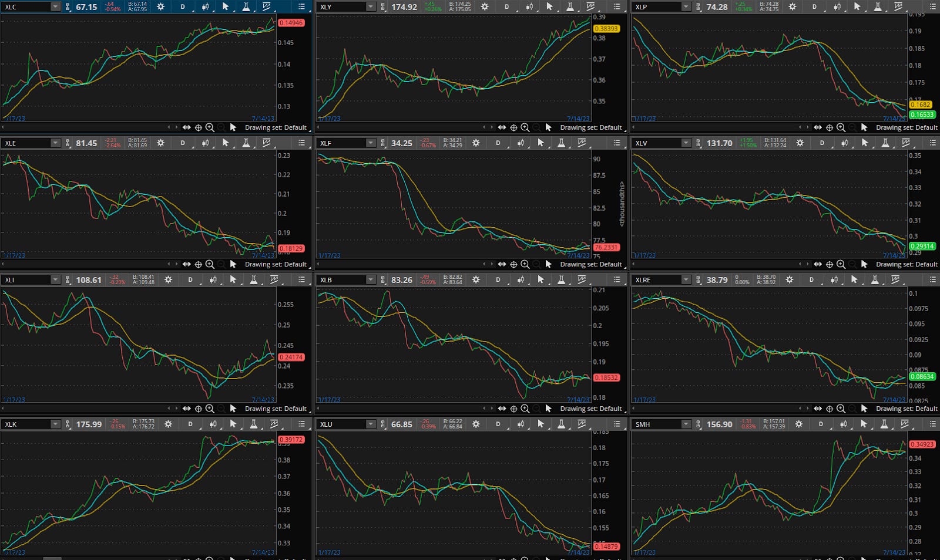Select pointer tool below XLV chart
The height and width of the screenshot is (560, 940).
864,264
